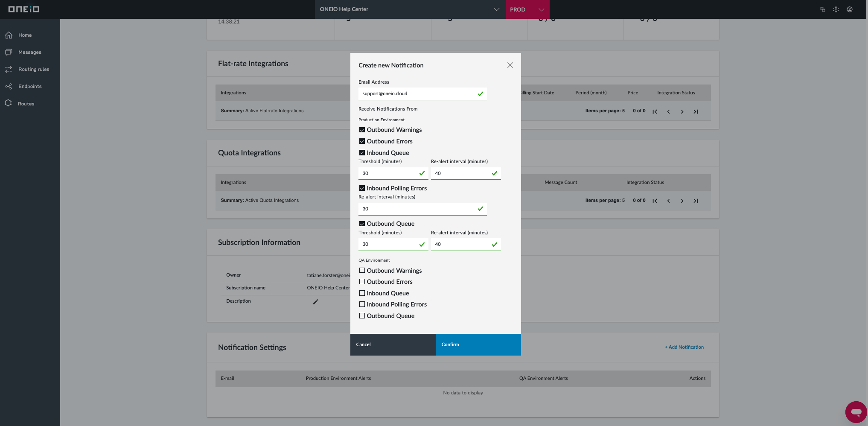
Task: Close the Create new Notification dialog
Action: (510, 65)
